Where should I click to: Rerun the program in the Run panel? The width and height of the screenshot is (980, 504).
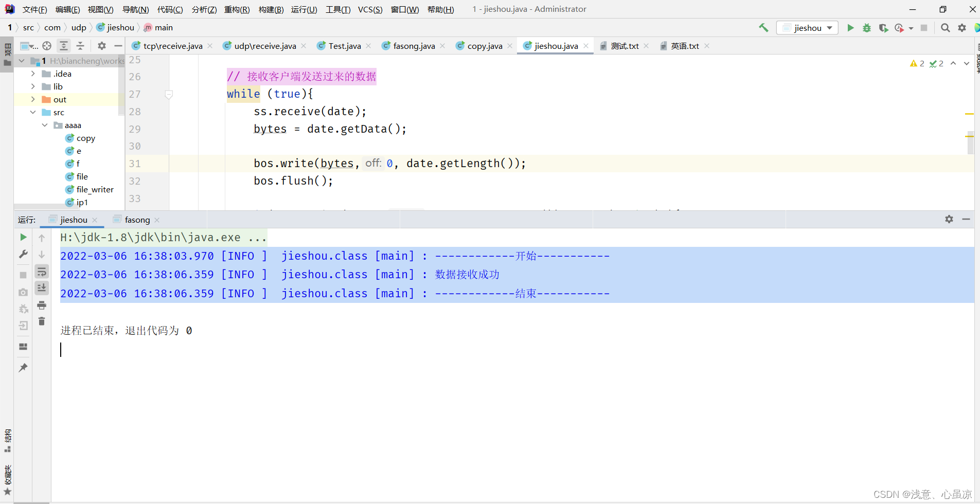[x=23, y=237]
